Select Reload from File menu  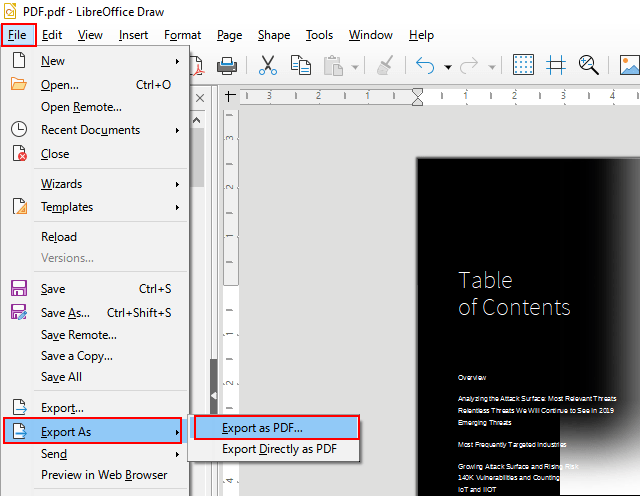coord(94,237)
